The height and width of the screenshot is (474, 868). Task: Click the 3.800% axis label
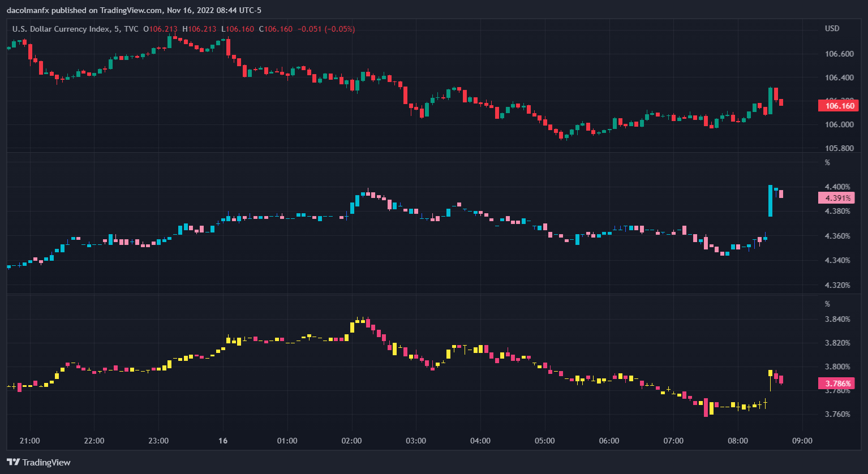[x=838, y=367]
